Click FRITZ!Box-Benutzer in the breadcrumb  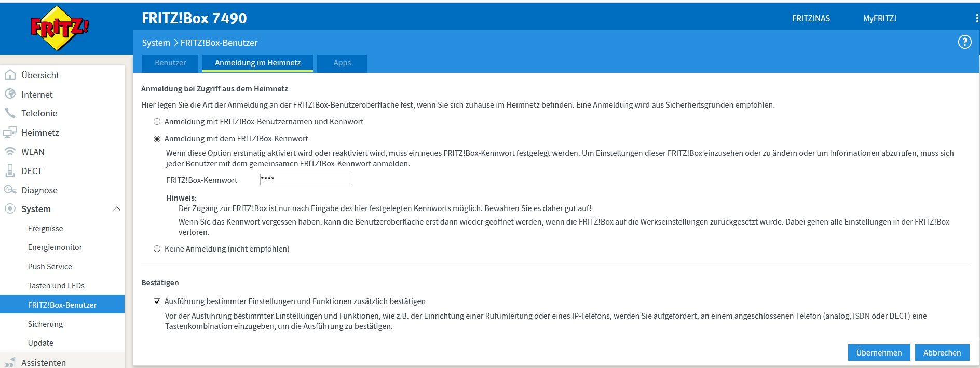(x=219, y=43)
